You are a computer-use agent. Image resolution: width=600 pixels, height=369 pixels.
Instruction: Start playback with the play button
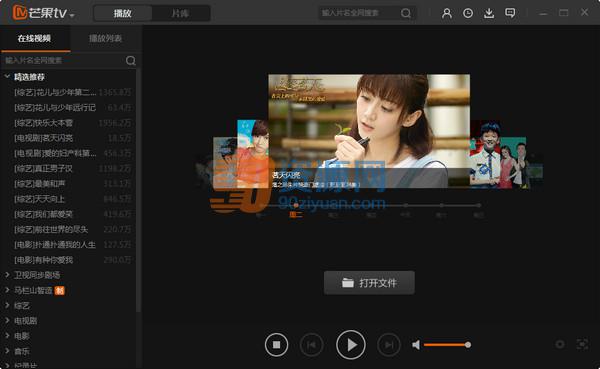(x=351, y=345)
